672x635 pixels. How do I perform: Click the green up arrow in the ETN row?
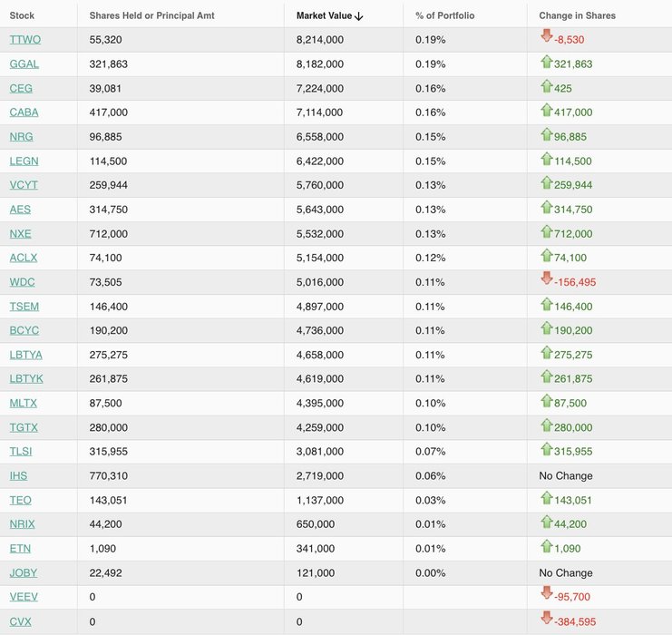click(x=547, y=547)
